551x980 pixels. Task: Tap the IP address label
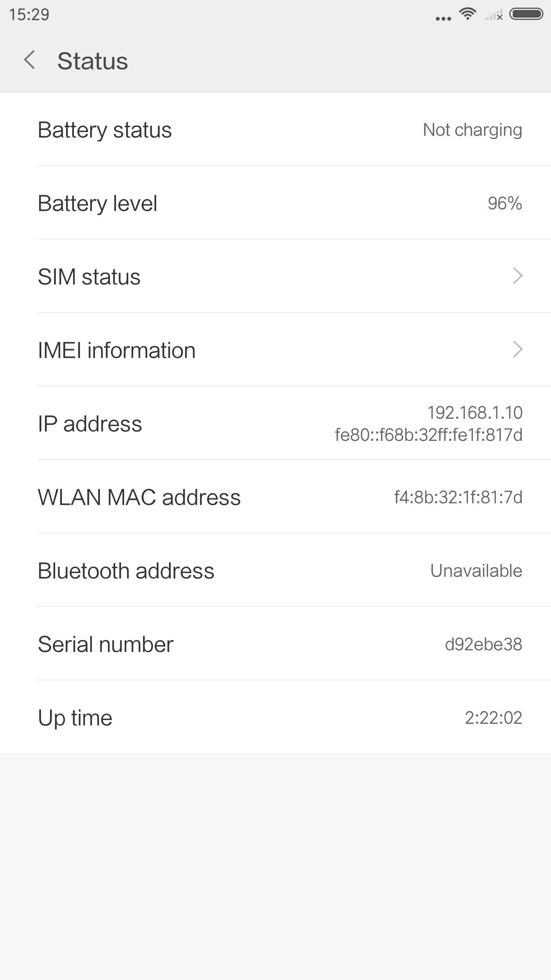tap(90, 423)
